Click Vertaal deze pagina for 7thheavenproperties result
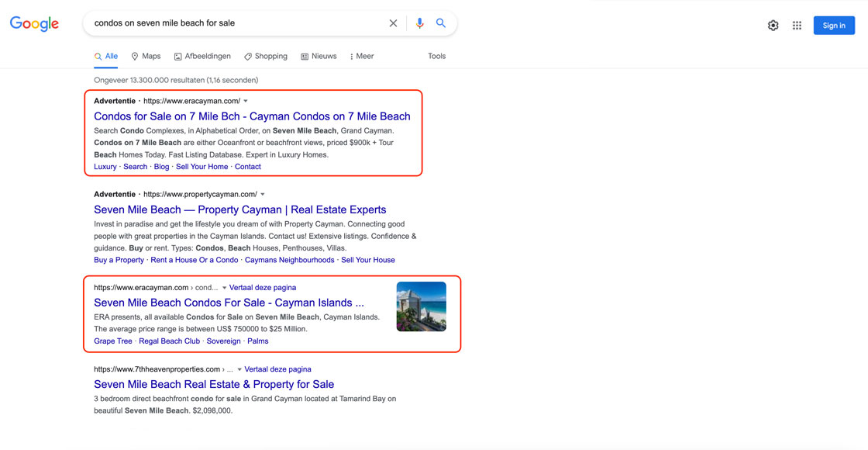The width and height of the screenshot is (868, 450). (278, 369)
